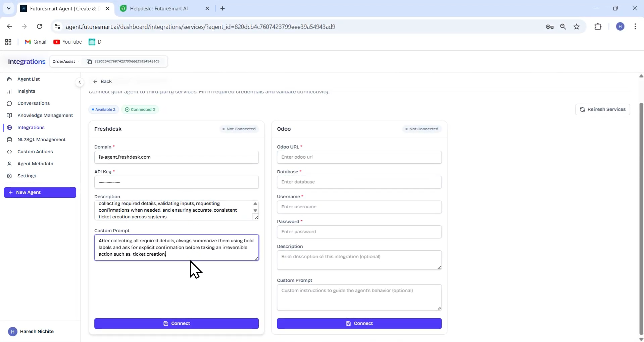Click the page vertical scrollbar thumb
The height and width of the screenshot is (342, 644).
(x=641, y=218)
